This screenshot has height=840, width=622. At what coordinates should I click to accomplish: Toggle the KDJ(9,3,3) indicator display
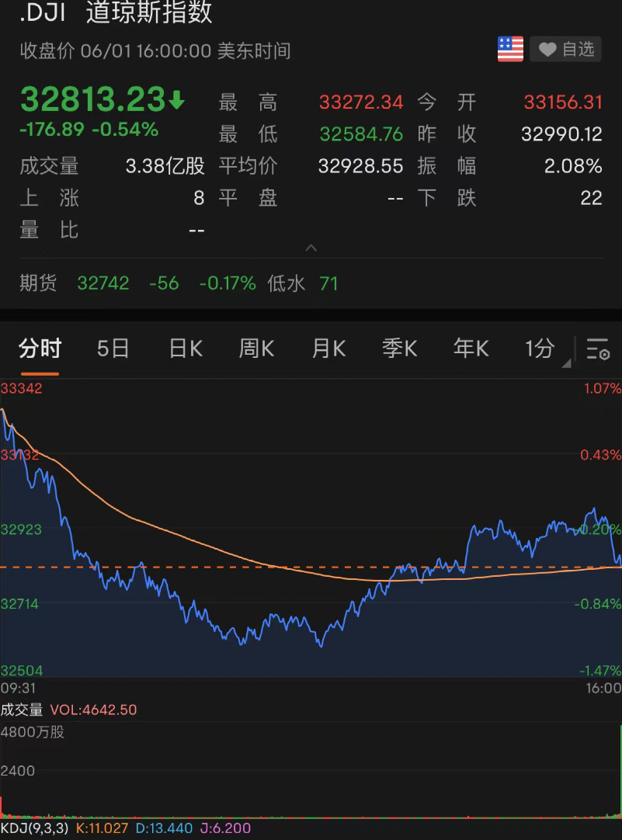point(33,828)
